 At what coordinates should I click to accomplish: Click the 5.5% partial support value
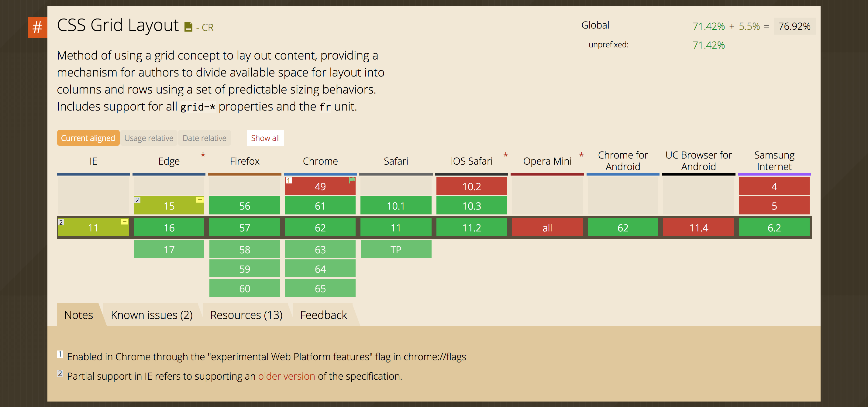(x=749, y=26)
